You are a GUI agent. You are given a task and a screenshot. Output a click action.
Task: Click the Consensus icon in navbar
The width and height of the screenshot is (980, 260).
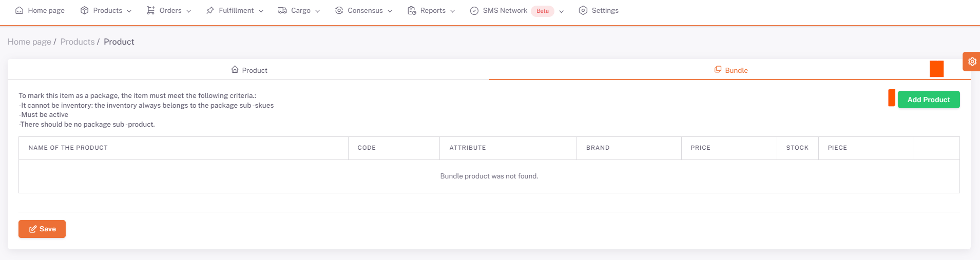pyautogui.click(x=339, y=10)
